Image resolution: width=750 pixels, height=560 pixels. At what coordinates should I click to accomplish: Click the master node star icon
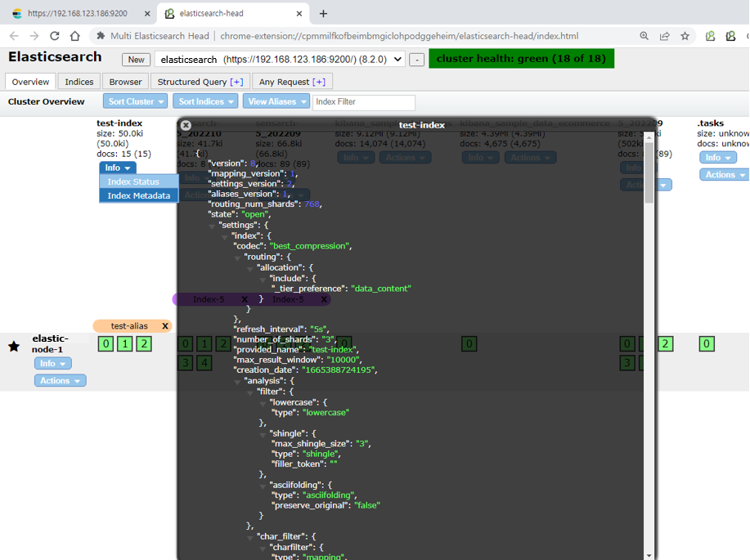point(14,347)
